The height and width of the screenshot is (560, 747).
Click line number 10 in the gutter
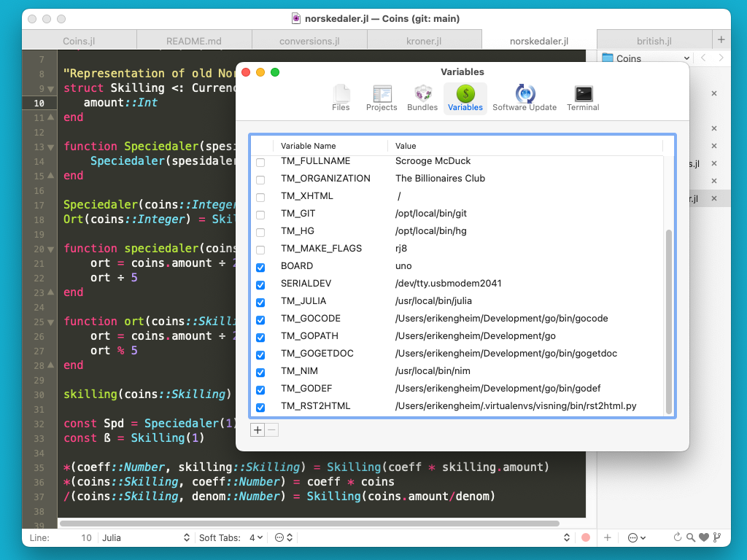point(39,103)
